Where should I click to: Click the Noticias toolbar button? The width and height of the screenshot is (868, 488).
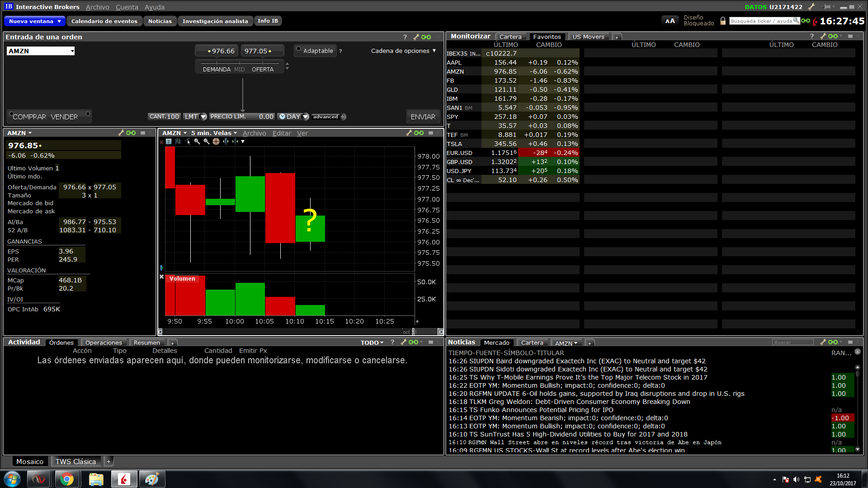tap(160, 21)
